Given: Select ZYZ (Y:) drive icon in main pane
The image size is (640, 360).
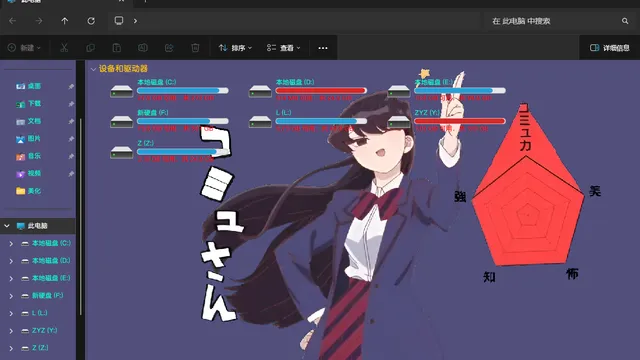Looking at the screenshot, I should (399, 122).
